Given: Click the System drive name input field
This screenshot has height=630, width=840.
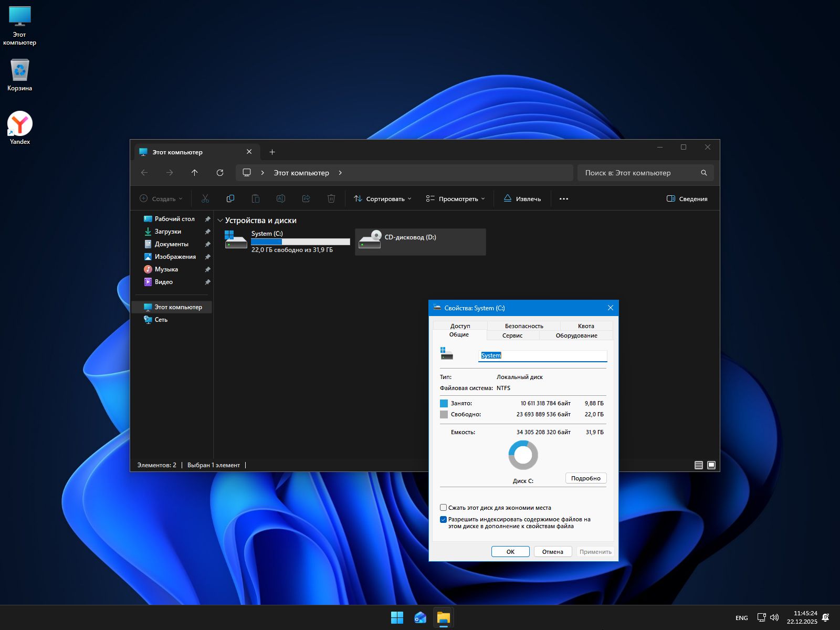Looking at the screenshot, I should pyautogui.click(x=543, y=355).
